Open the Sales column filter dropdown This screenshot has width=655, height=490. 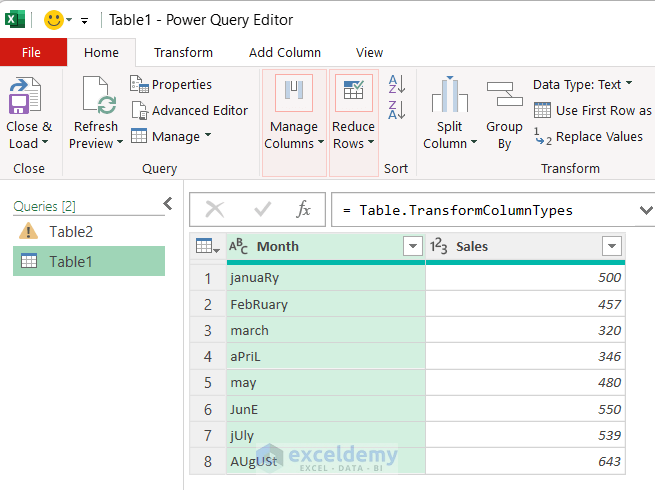pyautogui.click(x=612, y=246)
